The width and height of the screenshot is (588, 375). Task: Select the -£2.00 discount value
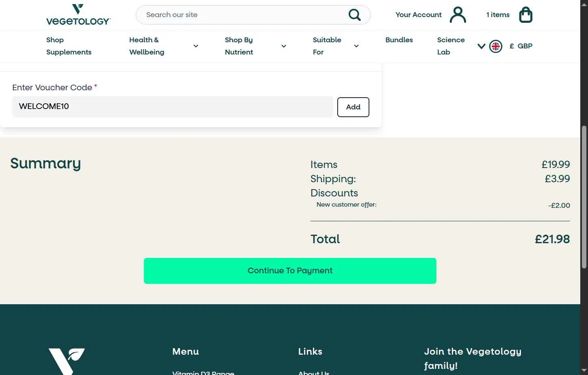point(559,205)
